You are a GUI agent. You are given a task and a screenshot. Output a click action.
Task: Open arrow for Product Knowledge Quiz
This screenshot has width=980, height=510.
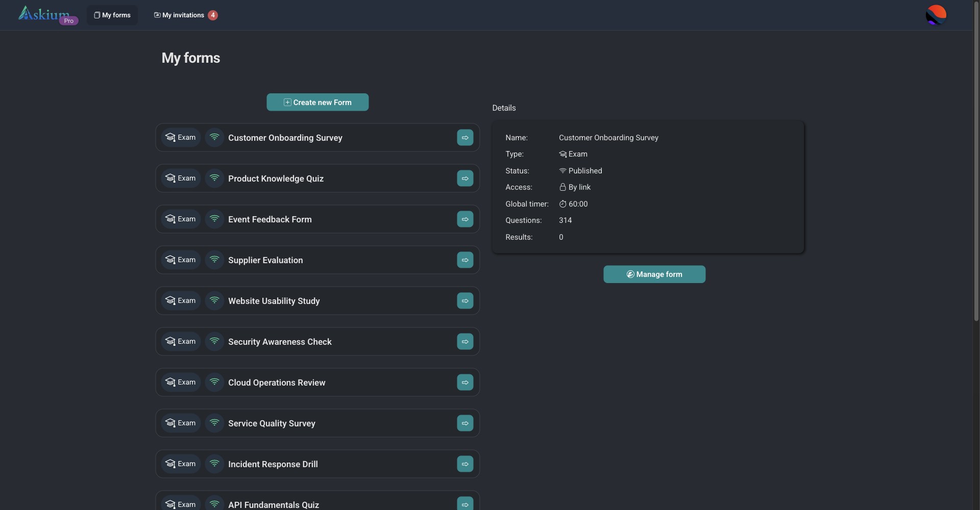[465, 178]
